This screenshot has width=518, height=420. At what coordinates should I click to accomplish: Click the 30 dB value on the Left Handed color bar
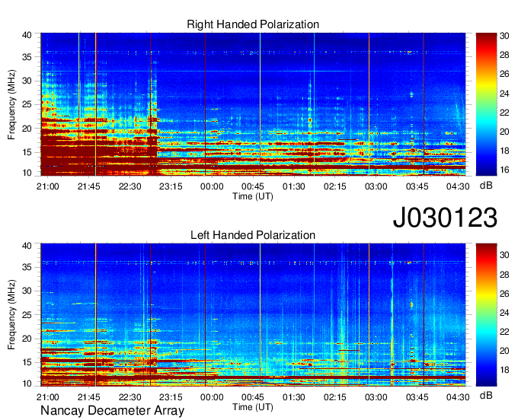(504, 255)
